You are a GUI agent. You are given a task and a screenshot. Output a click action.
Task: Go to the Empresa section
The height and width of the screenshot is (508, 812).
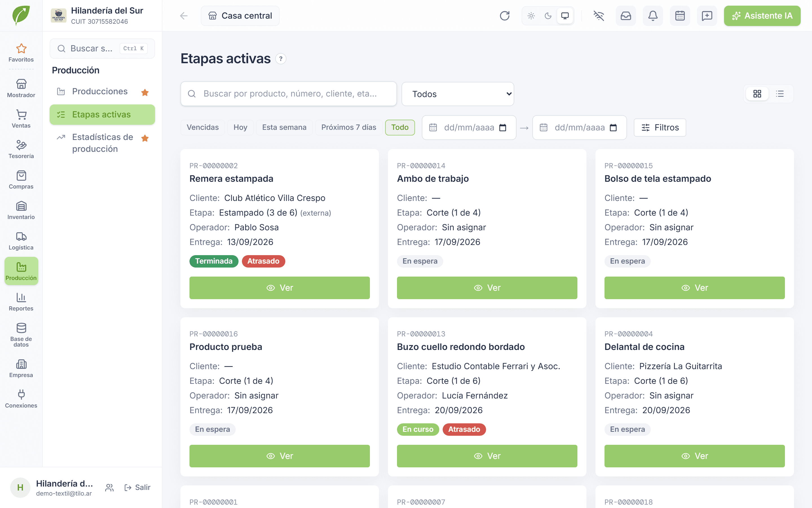tap(21, 369)
